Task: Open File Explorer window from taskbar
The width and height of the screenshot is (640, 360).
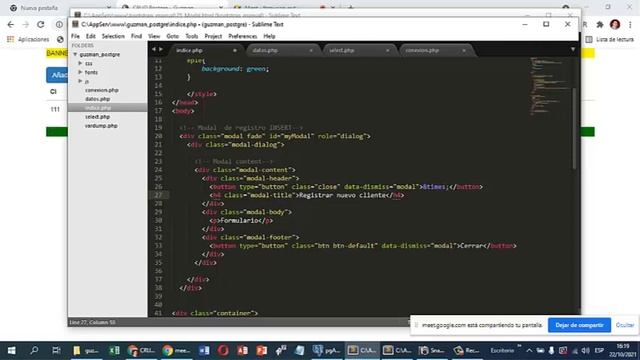Action: tap(86, 350)
